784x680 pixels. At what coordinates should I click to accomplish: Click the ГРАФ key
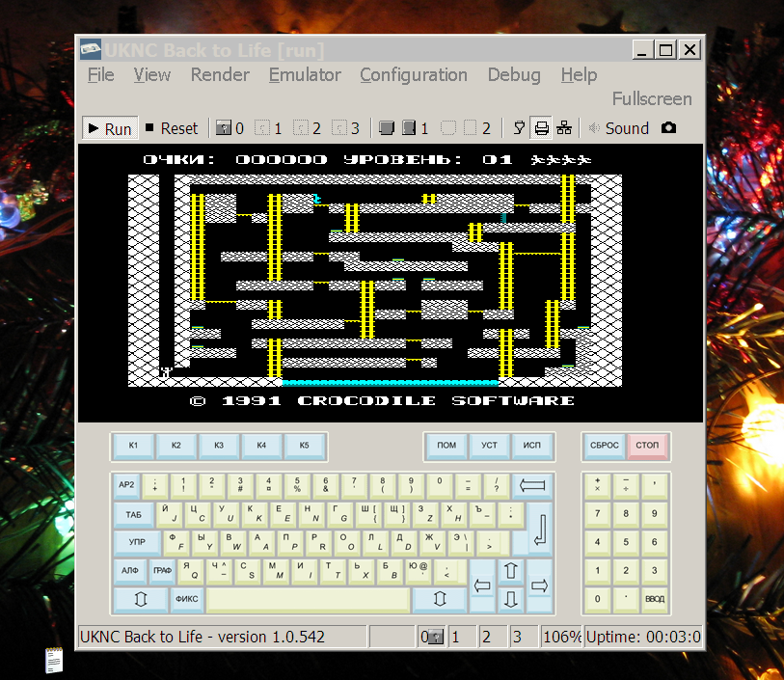pos(163,571)
